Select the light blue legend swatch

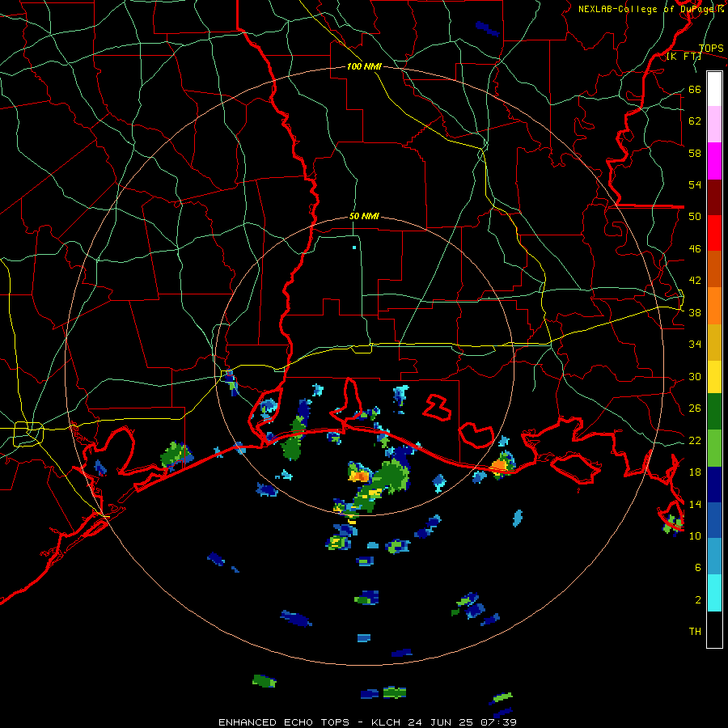714,557
